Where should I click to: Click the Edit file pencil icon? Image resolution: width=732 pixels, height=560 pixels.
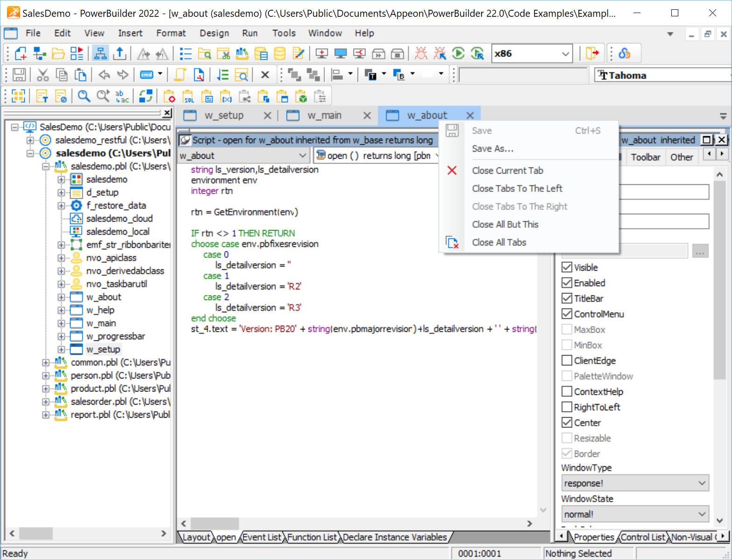298,54
